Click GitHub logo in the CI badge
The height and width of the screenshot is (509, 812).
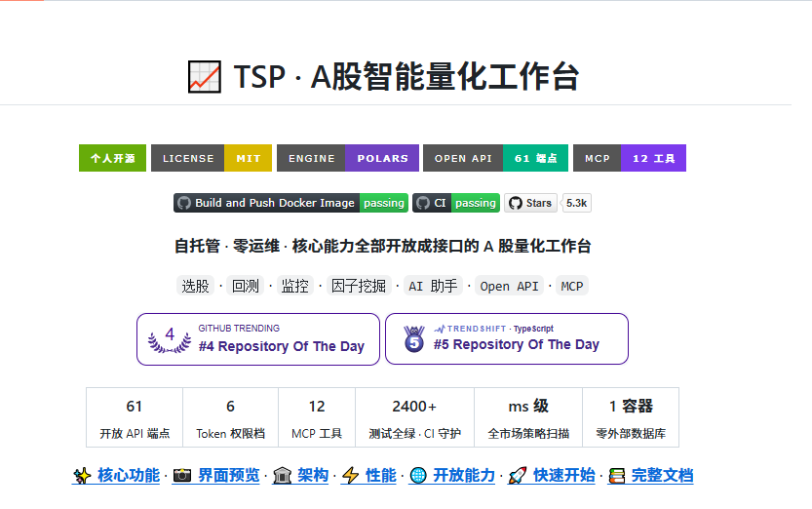423,203
